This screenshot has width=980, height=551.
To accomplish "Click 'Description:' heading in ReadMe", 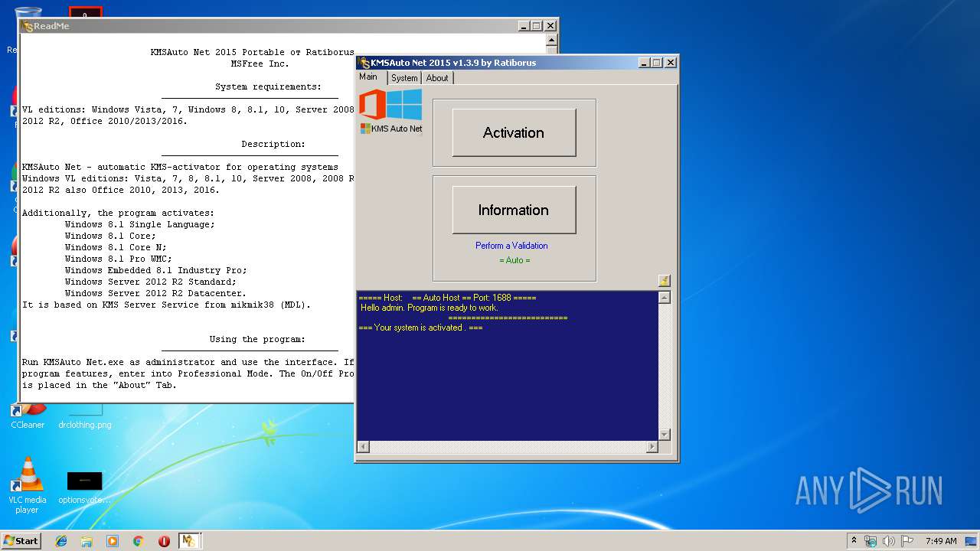I will click(273, 145).
